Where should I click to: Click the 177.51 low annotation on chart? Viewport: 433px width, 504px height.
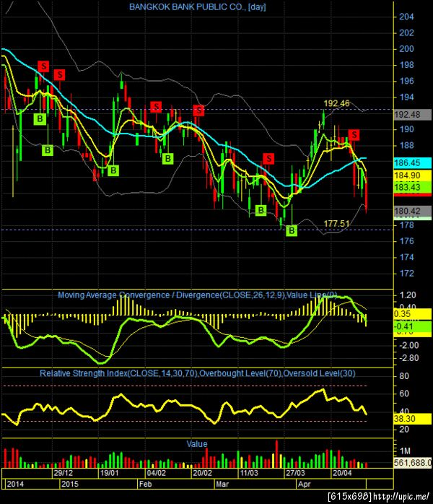(x=336, y=223)
